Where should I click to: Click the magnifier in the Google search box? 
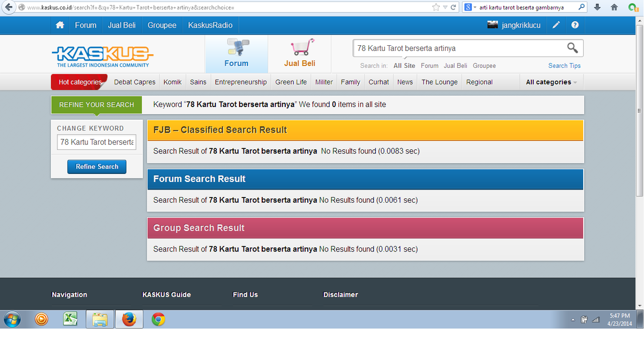(x=582, y=7)
